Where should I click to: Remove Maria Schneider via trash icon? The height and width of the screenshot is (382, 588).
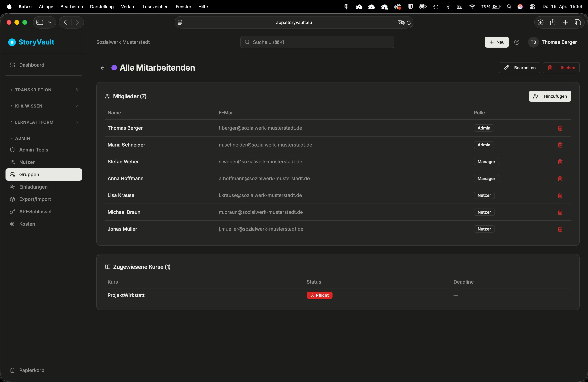click(x=560, y=145)
